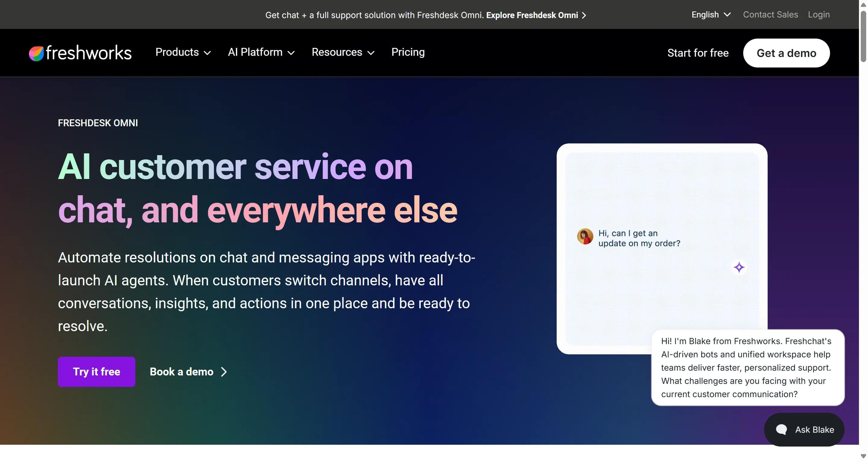
Task: Expand the Resources menu
Action: click(343, 52)
